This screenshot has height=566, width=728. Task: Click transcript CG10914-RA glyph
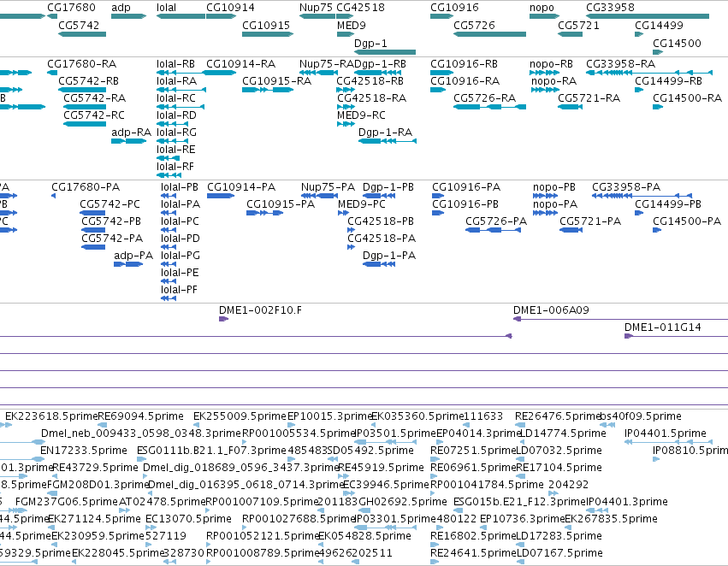pos(221,73)
